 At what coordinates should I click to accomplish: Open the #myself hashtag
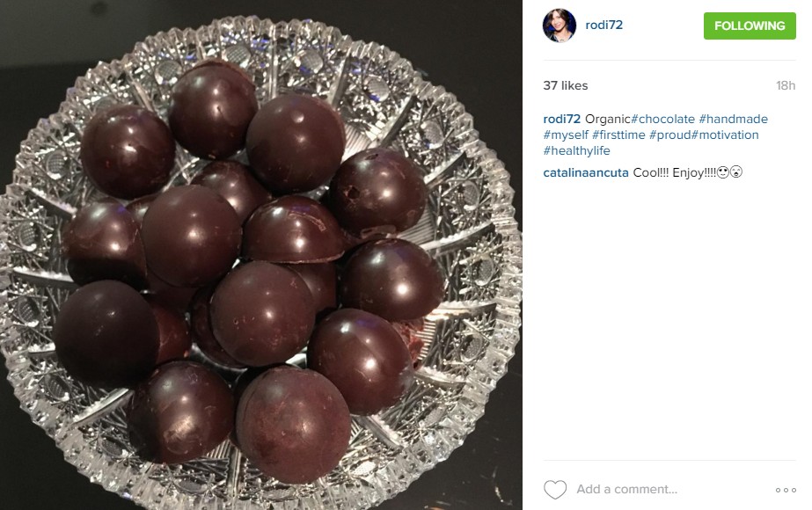coord(566,135)
